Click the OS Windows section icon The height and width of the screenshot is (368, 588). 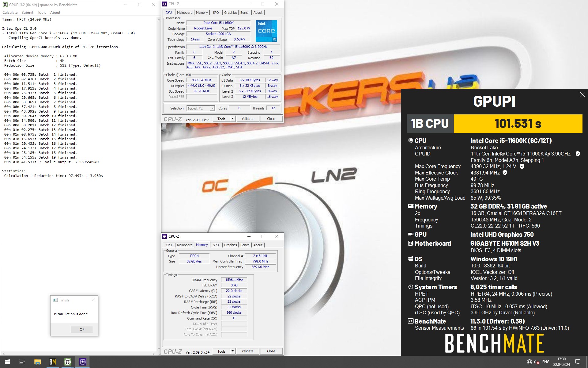pyautogui.click(x=411, y=259)
